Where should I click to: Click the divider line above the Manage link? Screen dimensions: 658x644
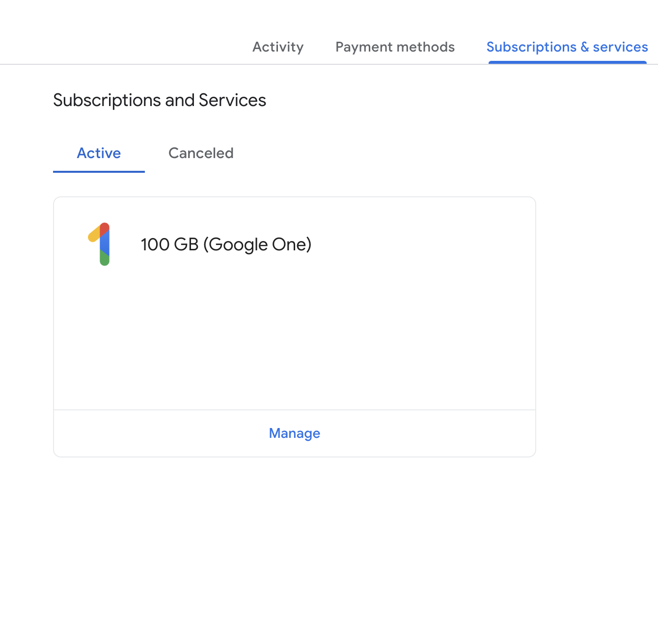coord(295,410)
